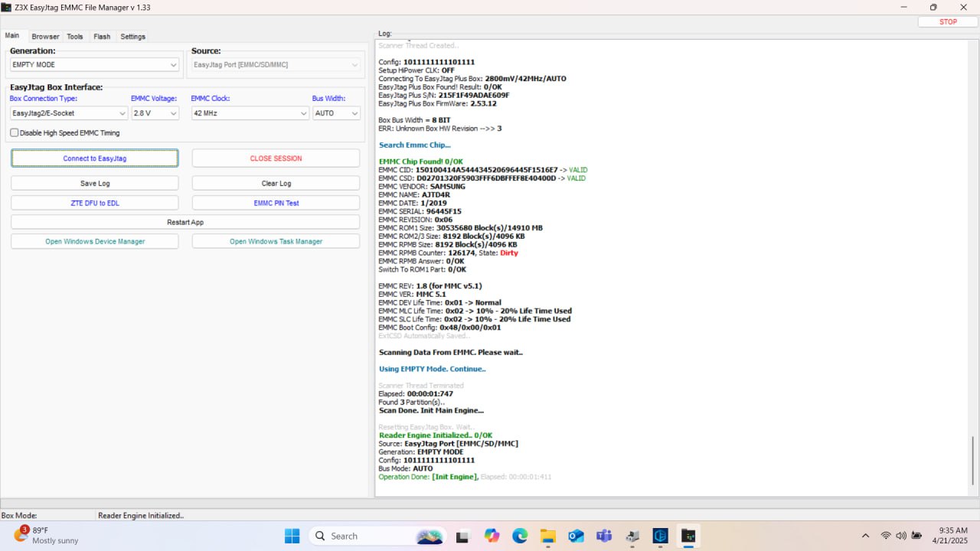The image size is (980, 551).
Task: Click the red 'Dirty' RPMB state text
Action: pyautogui.click(x=509, y=253)
